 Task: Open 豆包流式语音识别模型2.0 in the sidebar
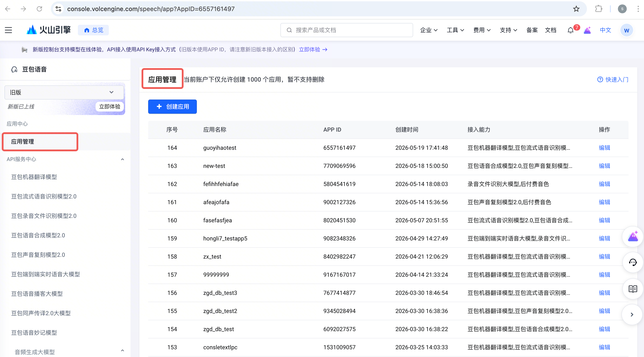(44, 196)
